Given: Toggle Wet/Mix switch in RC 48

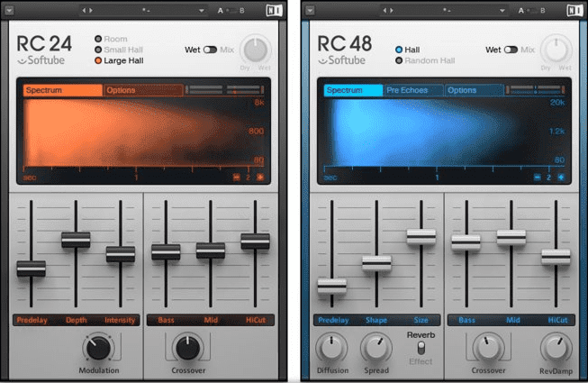Looking at the screenshot, I should coord(511,50).
